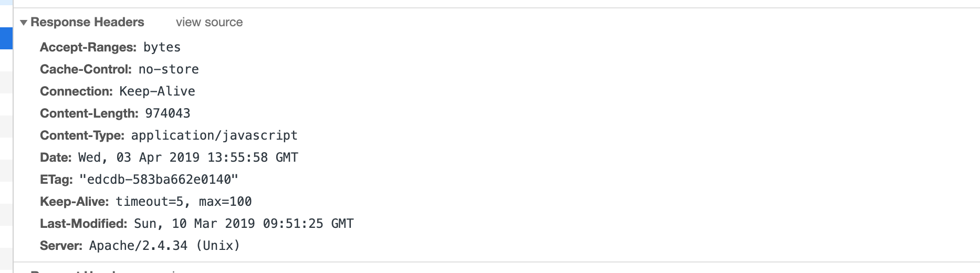Select the Content-Type header name
This screenshot has height=273, width=980.
(x=82, y=135)
